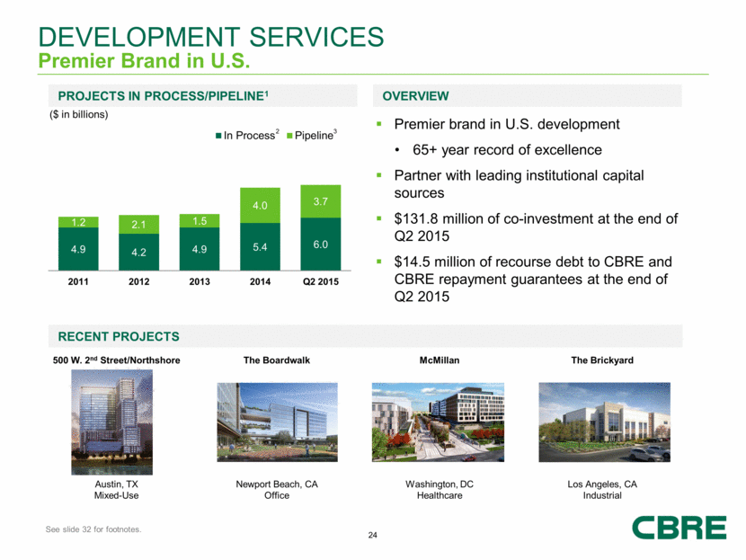The height and width of the screenshot is (560, 746).
Task: Open The Brickyard Los Angeles project image
Action: (x=602, y=422)
